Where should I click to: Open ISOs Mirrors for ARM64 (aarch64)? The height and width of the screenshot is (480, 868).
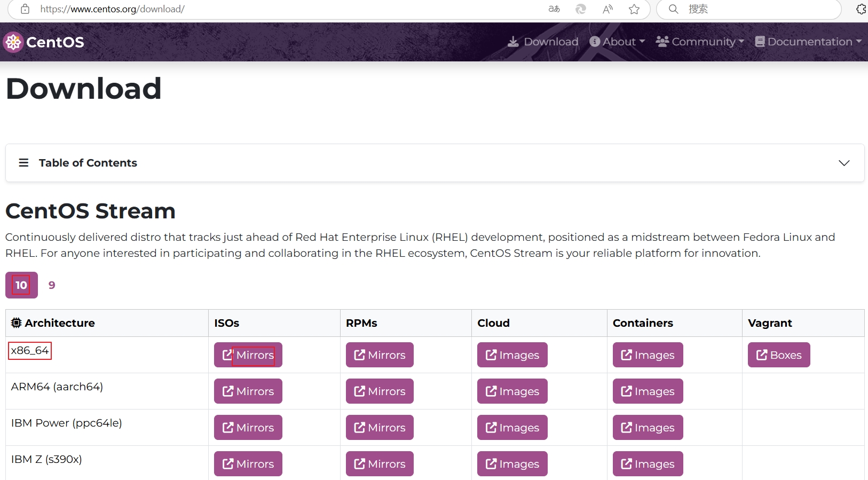tap(248, 391)
